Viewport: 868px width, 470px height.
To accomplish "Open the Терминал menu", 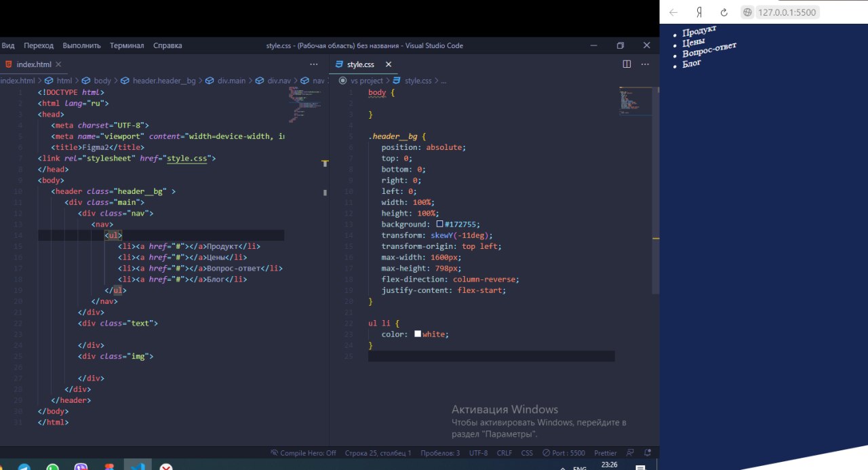I will pyautogui.click(x=127, y=45).
